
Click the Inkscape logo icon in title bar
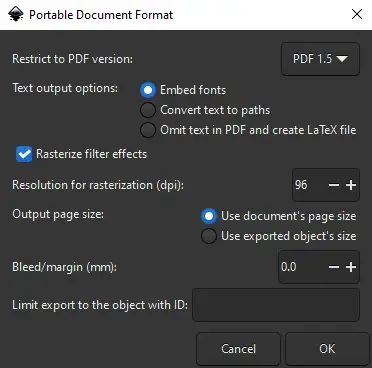tap(16, 15)
